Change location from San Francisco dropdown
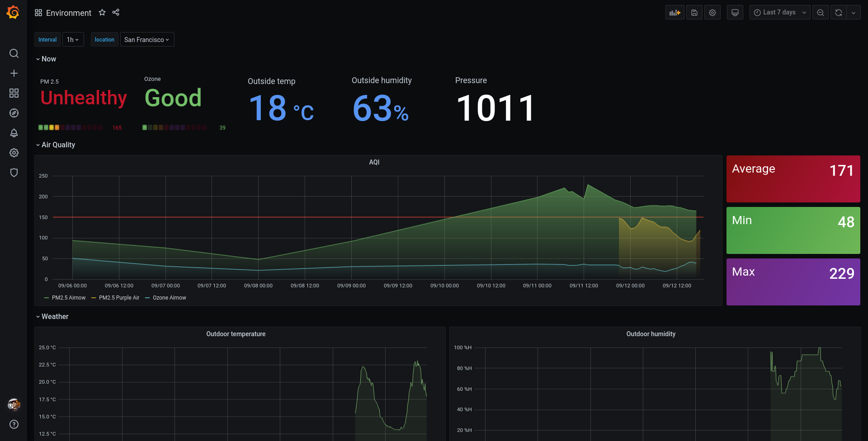 [147, 39]
